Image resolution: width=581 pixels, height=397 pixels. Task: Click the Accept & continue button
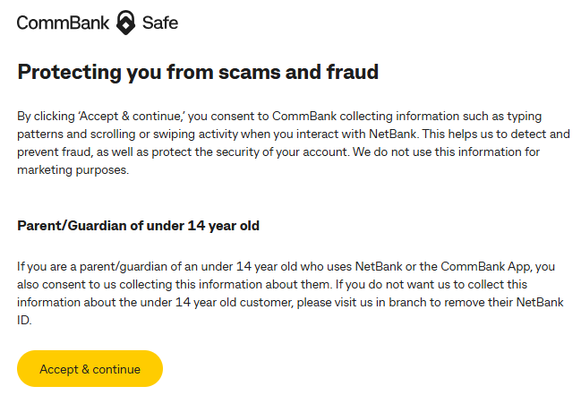(x=90, y=368)
